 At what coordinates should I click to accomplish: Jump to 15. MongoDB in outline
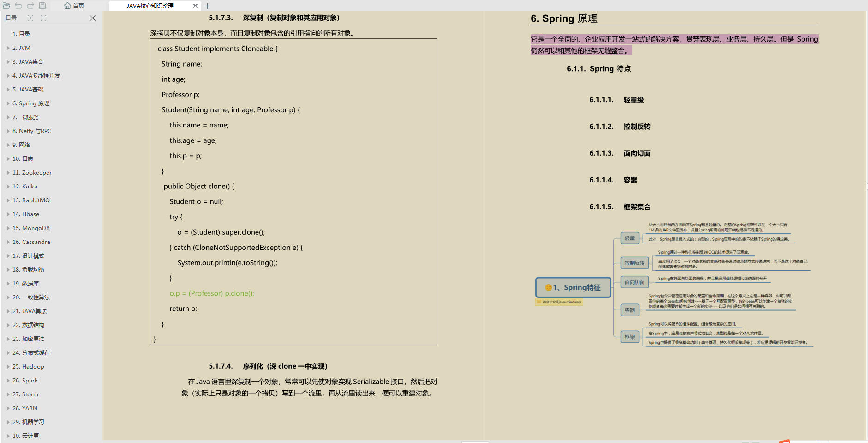tap(31, 228)
